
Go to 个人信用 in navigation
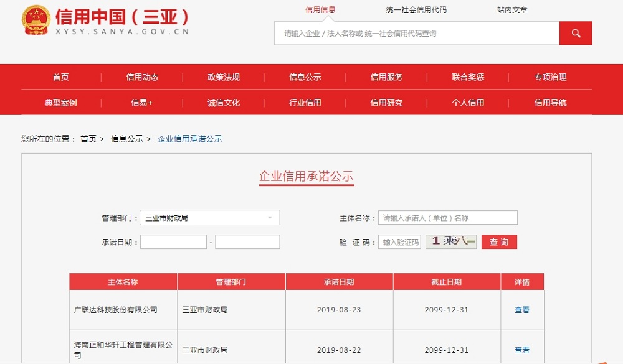(x=468, y=103)
